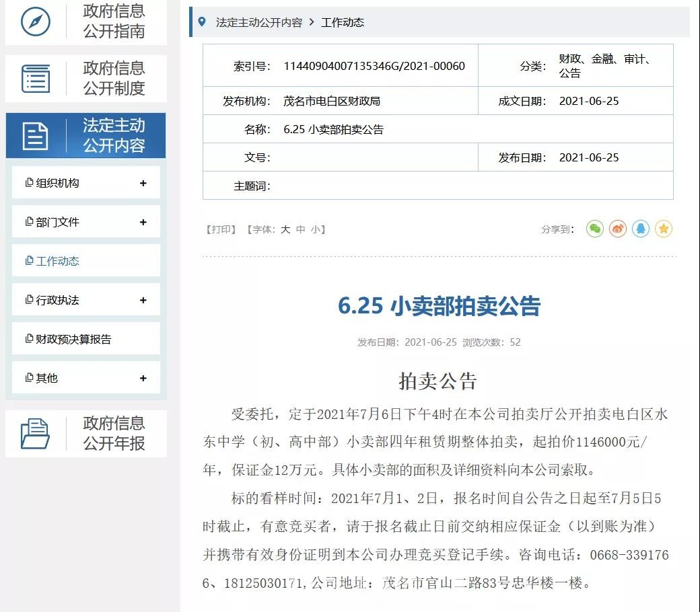Click the view count 浏览次数：52

pos(491,342)
